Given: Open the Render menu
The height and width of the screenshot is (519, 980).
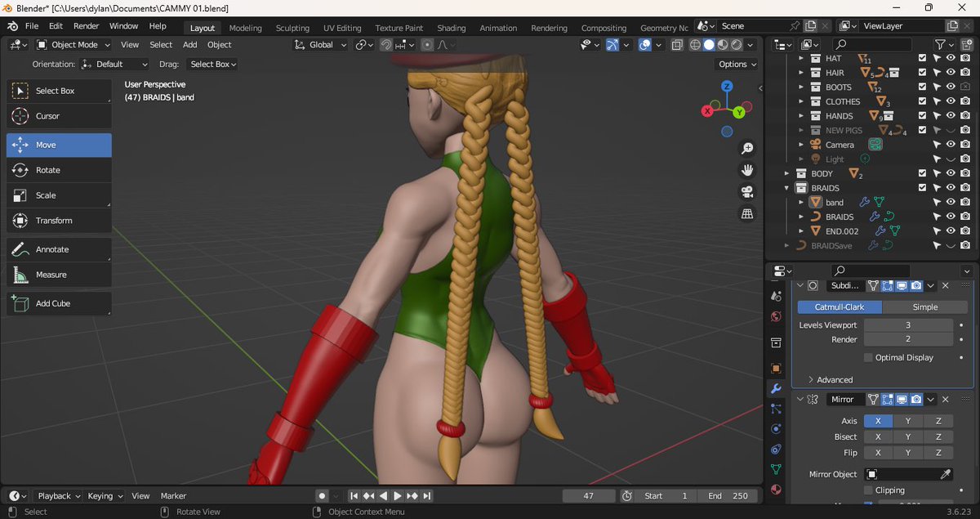Looking at the screenshot, I should pyautogui.click(x=86, y=26).
